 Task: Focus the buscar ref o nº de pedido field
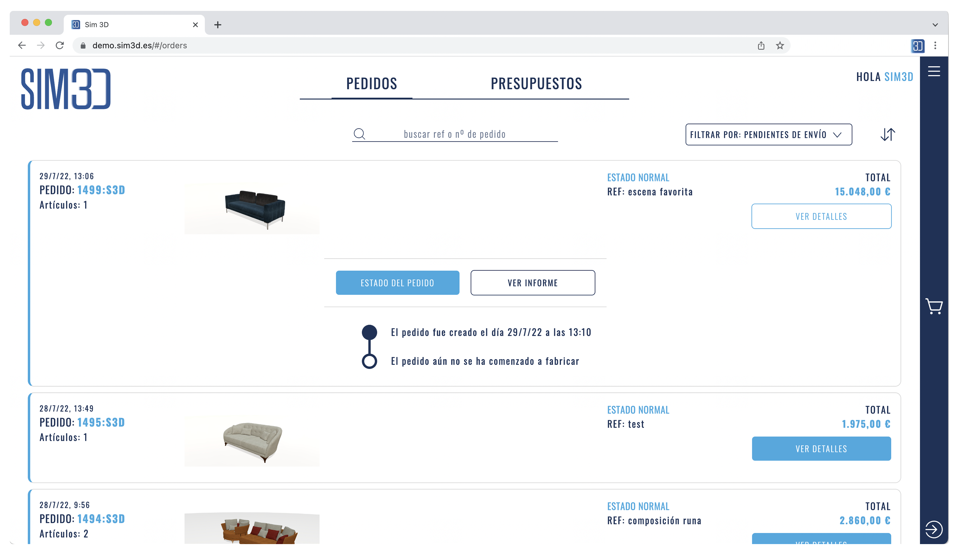(x=455, y=134)
